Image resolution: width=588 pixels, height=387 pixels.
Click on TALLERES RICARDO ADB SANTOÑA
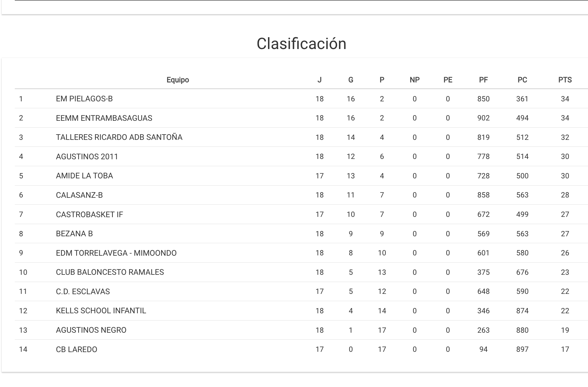[x=119, y=137]
